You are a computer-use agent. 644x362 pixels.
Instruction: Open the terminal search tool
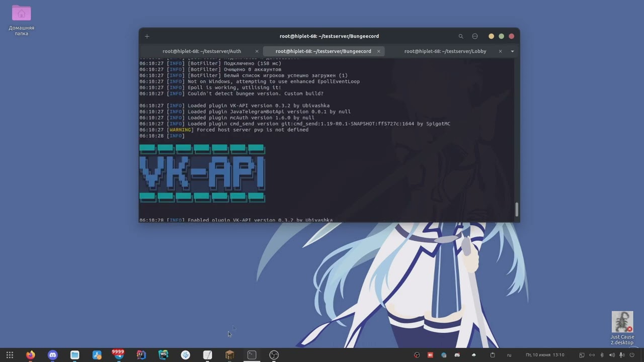coord(460,36)
